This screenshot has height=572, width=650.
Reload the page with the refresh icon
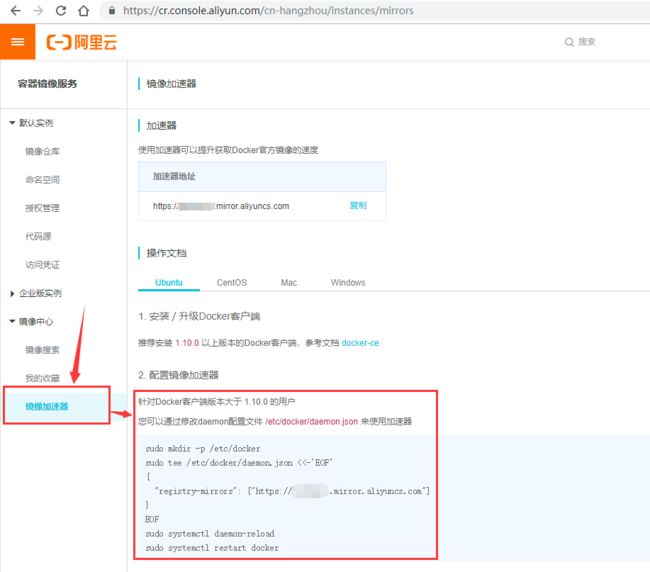(61, 10)
